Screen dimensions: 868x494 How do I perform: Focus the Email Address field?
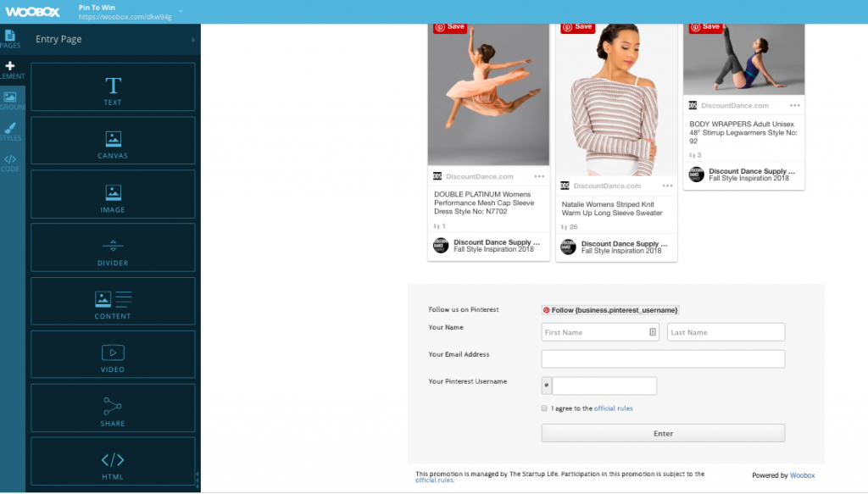coord(663,359)
